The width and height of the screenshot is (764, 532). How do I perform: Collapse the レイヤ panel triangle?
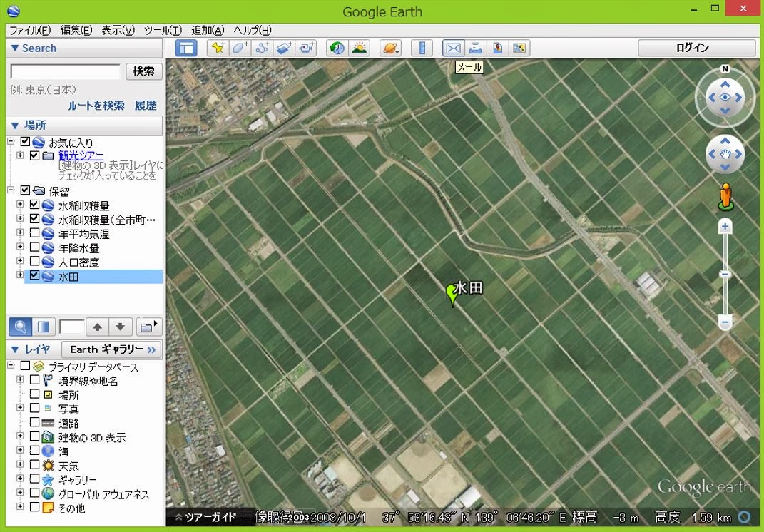pyautogui.click(x=14, y=349)
